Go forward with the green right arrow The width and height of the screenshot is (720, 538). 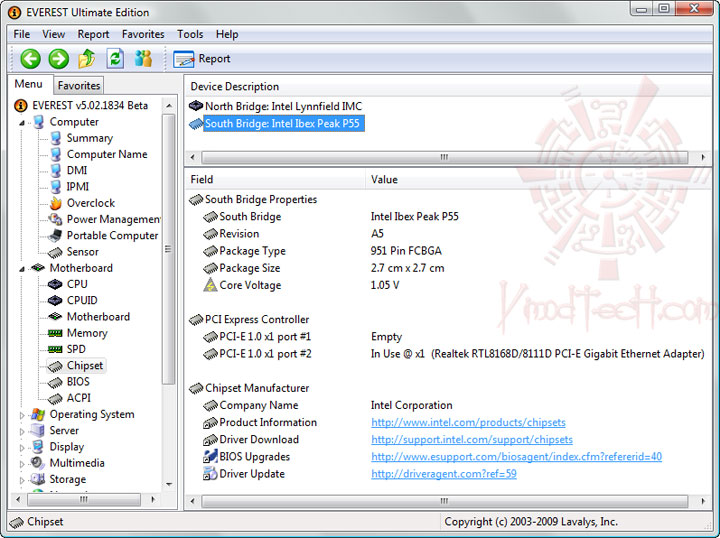pos(59,59)
